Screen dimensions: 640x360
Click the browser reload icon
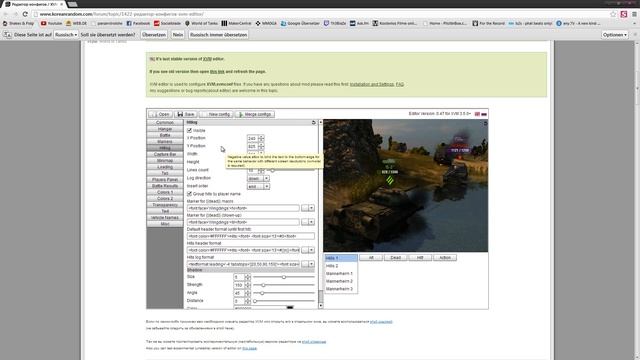[x=25, y=14]
